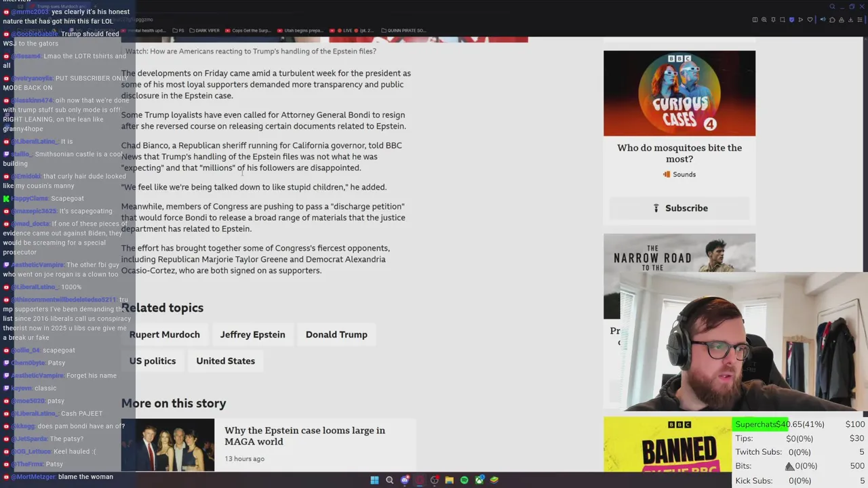
Task: Open the 'Banned' BBC promo image
Action: coord(668,445)
